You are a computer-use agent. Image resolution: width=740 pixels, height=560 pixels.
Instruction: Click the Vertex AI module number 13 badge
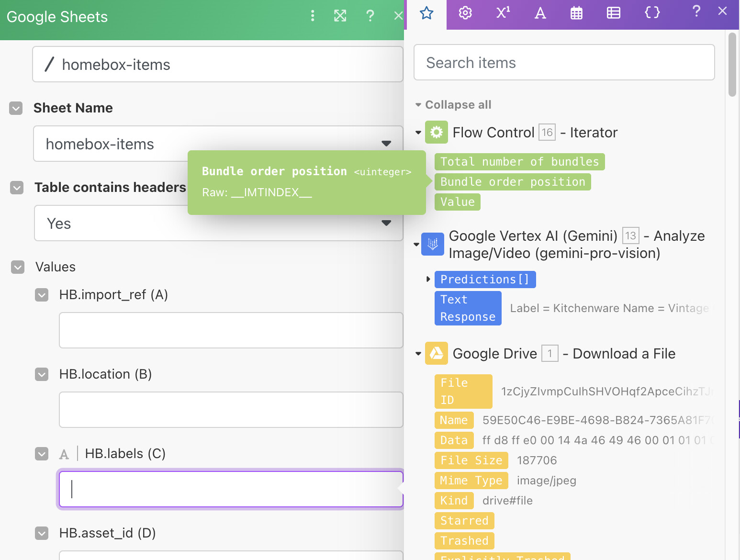tap(631, 235)
